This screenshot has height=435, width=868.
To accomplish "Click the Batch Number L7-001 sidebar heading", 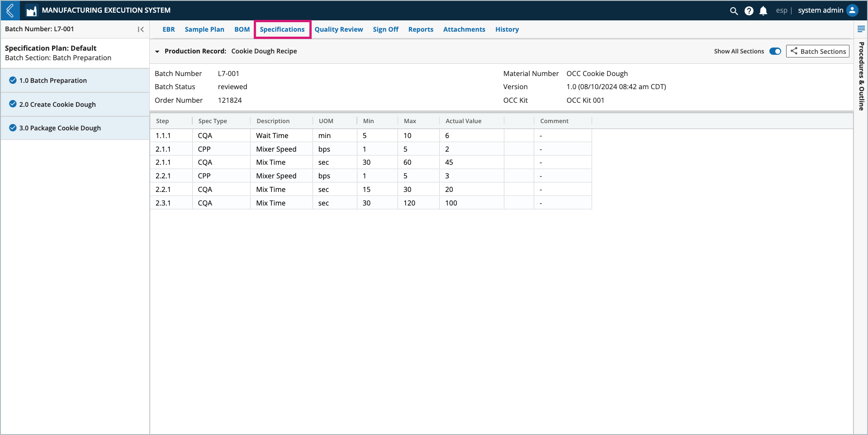I will (x=39, y=29).
